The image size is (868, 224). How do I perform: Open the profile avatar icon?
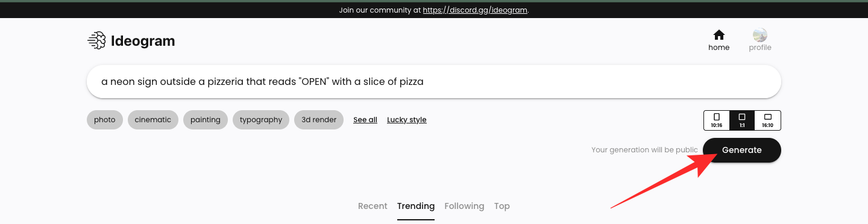760,35
